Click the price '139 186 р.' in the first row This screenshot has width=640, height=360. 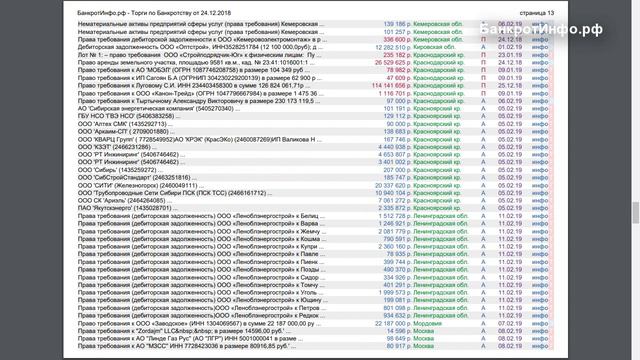tap(397, 24)
